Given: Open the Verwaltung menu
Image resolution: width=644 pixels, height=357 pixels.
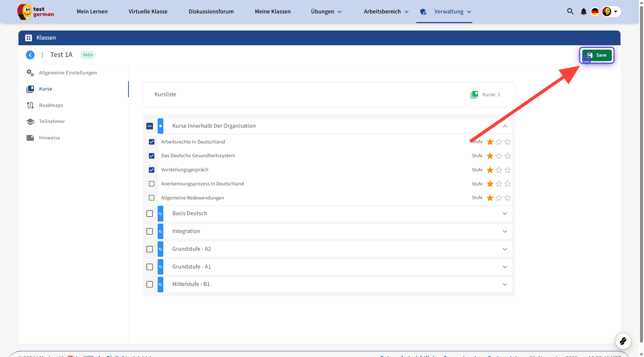Looking at the screenshot, I should tap(449, 12).
